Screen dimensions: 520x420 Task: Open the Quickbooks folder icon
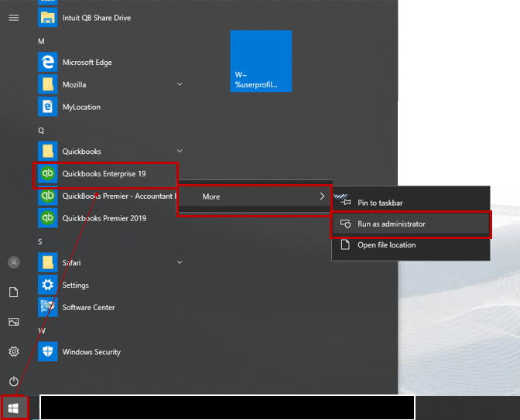(47, 151)
